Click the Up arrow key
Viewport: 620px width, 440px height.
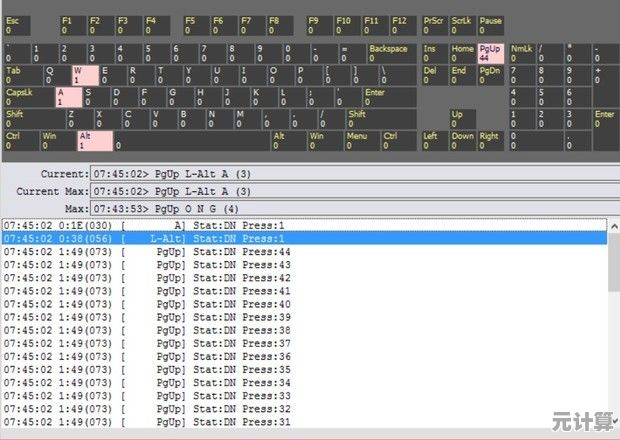click(462, 118)
